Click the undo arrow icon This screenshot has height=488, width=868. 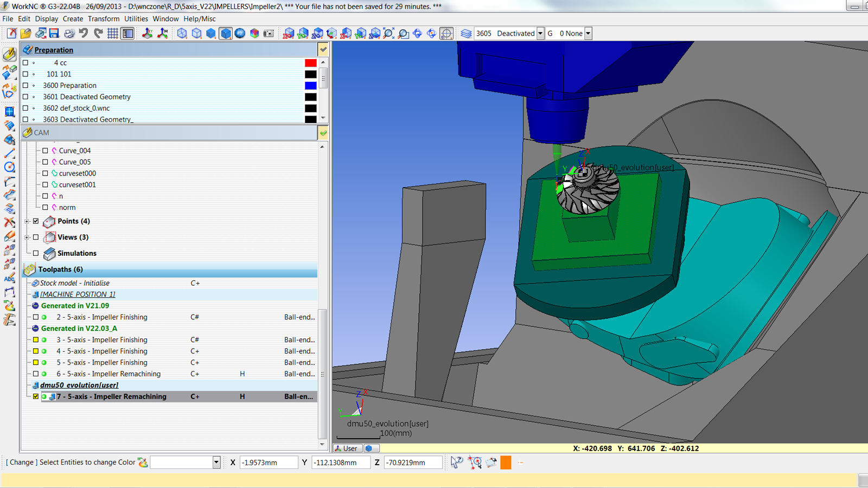click(84, 34)
